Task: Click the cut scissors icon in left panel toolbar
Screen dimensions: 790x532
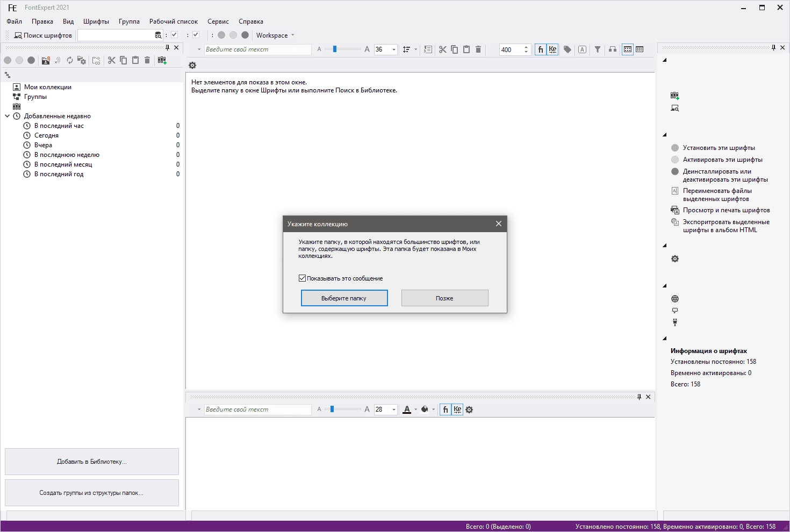Action: coord(111,60)
